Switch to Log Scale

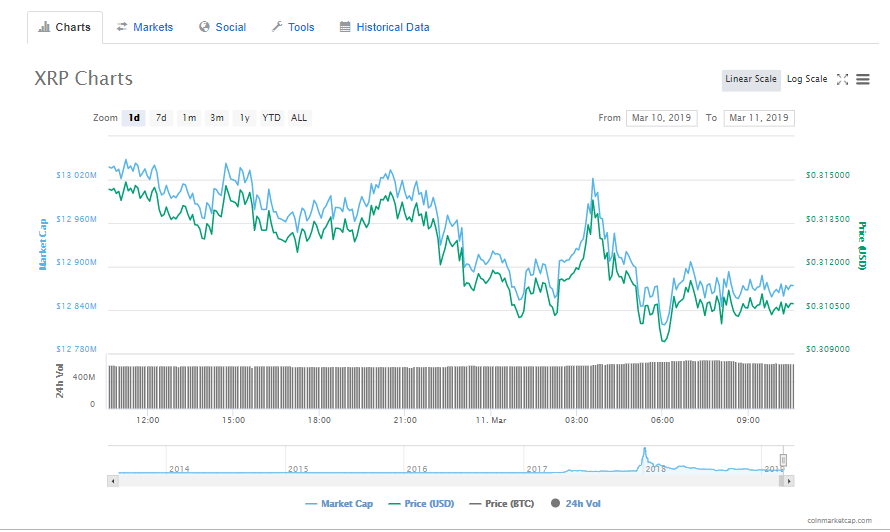[x=807, y=79]
